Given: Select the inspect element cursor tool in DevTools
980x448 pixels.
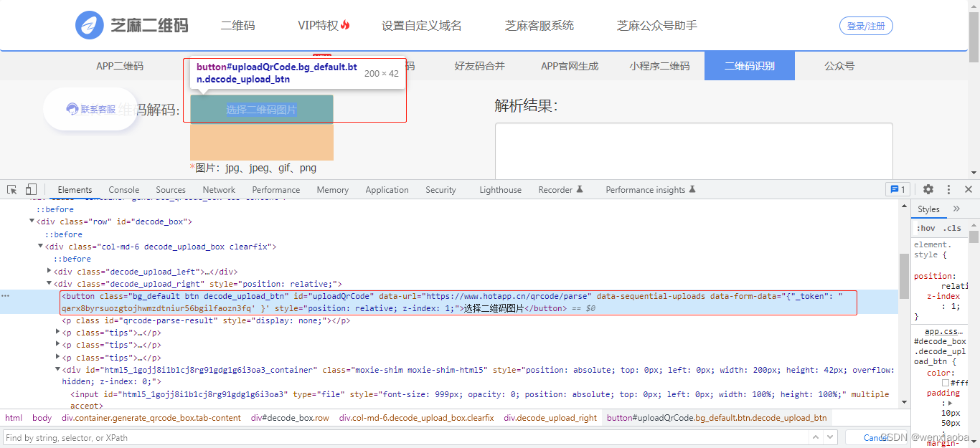Looking at the screenshot, I should click(x=11, y=189).
